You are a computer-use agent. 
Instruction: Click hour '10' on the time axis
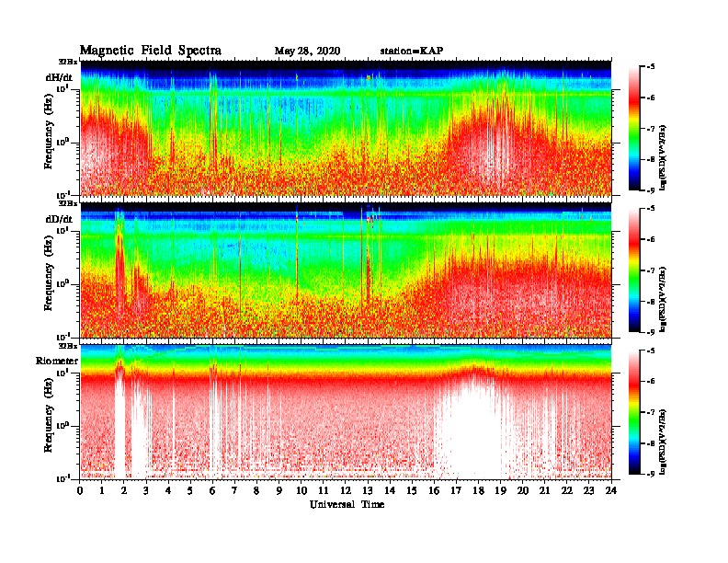pyautogui.click(x=301, y=490)
